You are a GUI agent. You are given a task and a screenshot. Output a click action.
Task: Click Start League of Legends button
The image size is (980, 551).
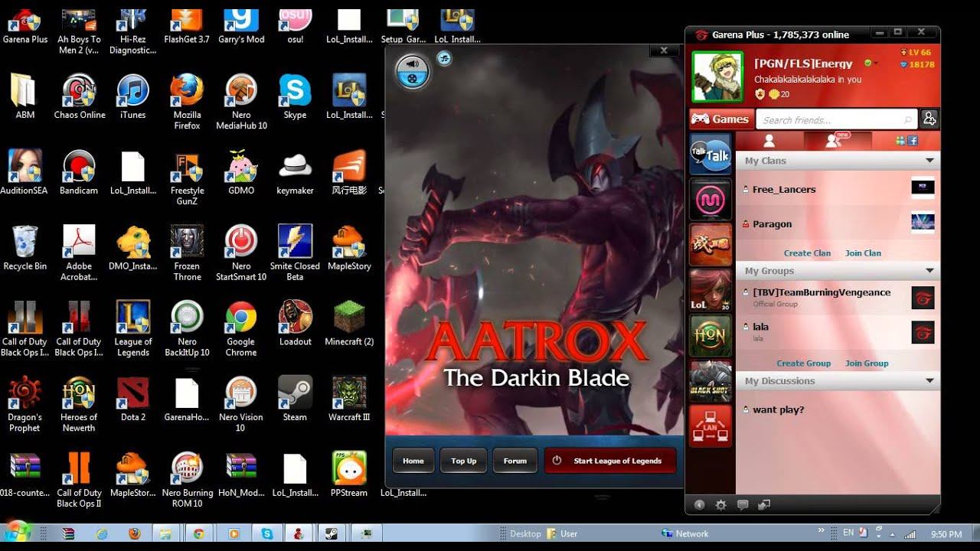pyautogui.click(x=610, y=461)
